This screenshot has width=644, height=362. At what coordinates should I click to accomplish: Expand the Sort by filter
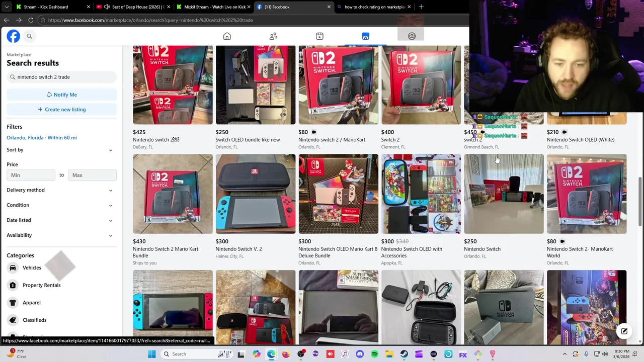[61, 150]
